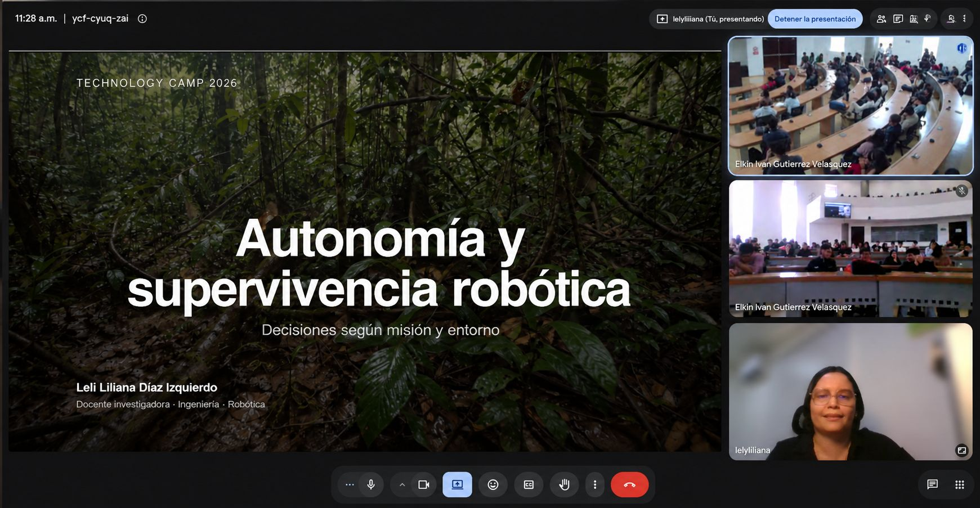Open the participants people panel
Screen dimensions: 980x508
881,19
